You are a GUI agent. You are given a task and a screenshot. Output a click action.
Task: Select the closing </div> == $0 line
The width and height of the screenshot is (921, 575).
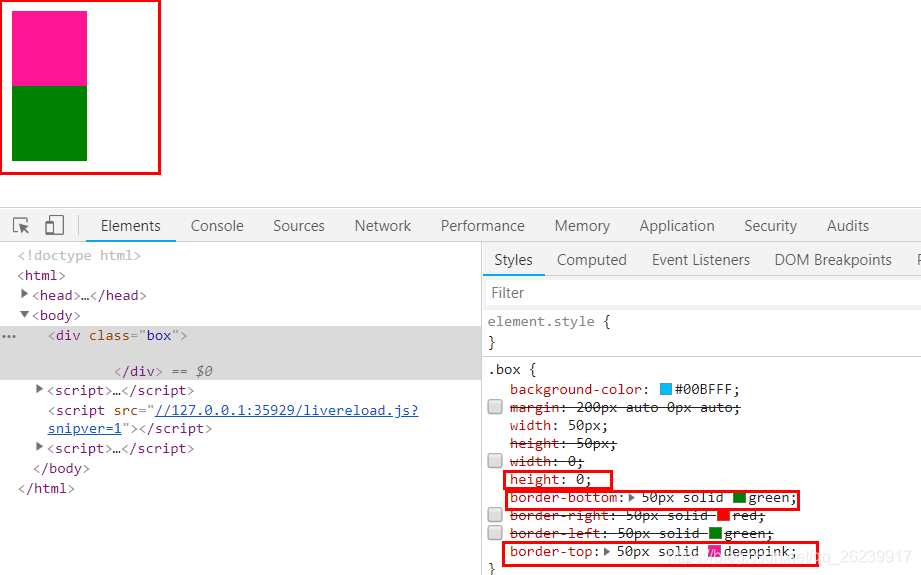click(x=163, y=371)
